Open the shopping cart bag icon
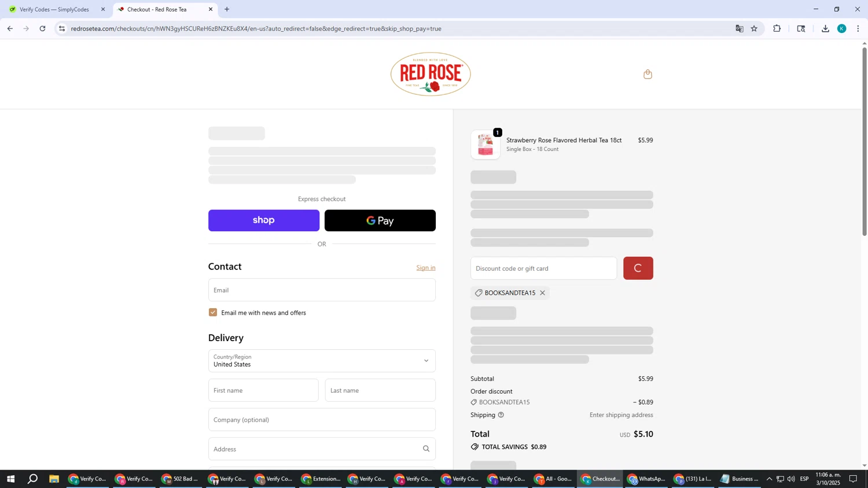Viewport: 868px width, 488px height. pos(648,74)
